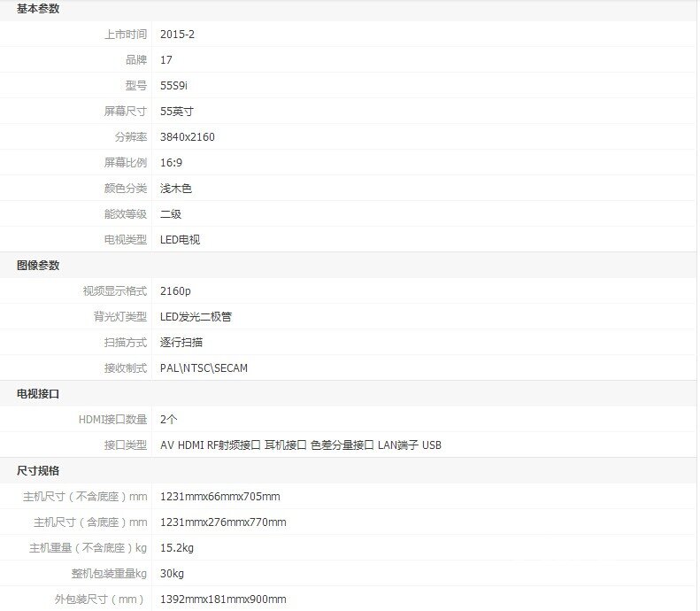Select the LED发光二极管 backlight type value
This screenshot has height=611, width=700.
pos(196,317)
